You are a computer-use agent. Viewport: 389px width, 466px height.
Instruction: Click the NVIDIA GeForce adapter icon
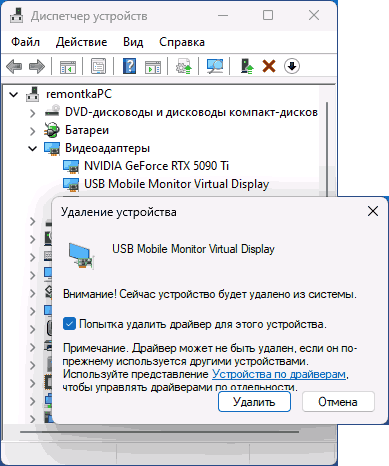coord(71,166)
